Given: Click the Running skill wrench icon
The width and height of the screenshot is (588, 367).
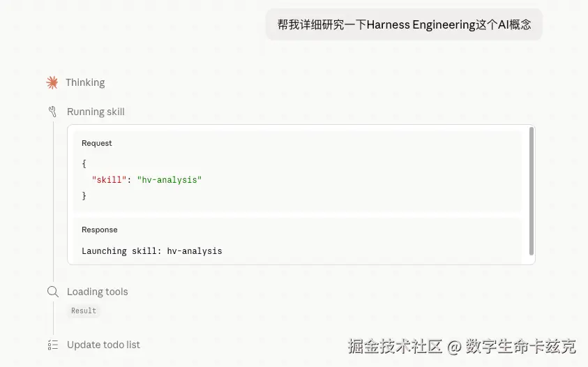Looking at the screenshot, I should tap(52, 112).
